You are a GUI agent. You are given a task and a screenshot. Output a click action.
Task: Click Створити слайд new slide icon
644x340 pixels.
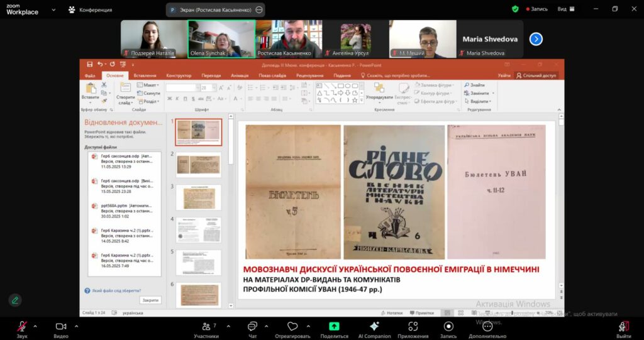pyautogui.click(x=125, y=87)
